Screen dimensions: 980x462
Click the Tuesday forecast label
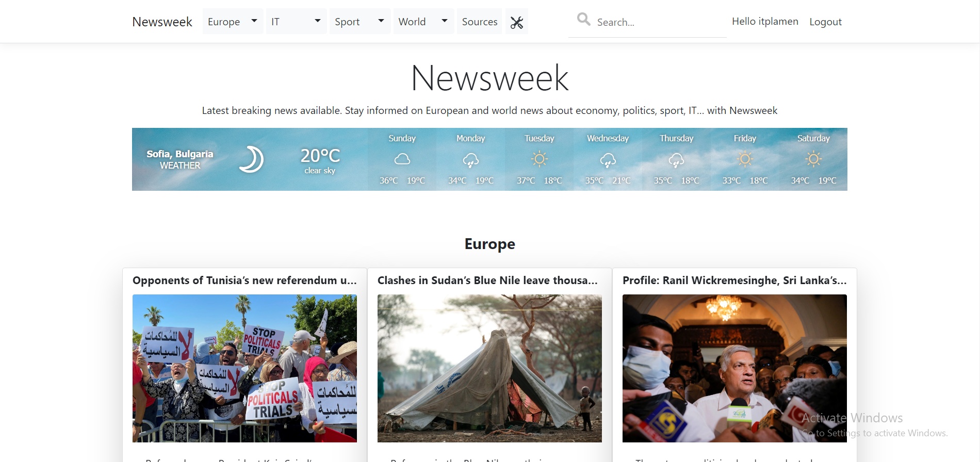(539, 138)
